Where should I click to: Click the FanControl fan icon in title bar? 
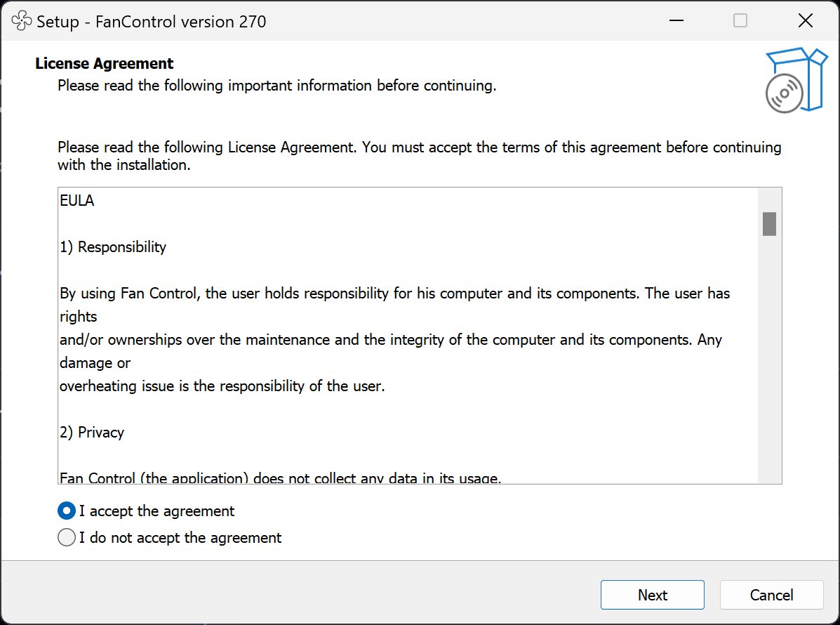point(22,21)
